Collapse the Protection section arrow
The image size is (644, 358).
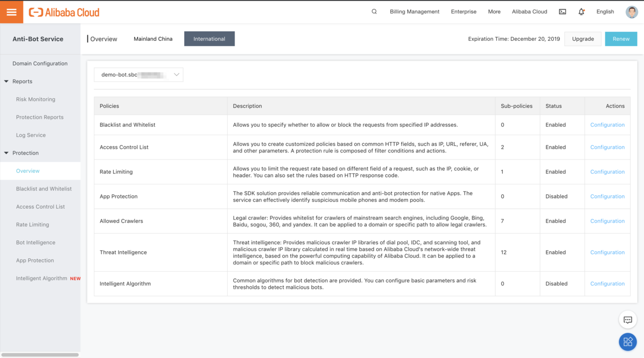point(6,153)
